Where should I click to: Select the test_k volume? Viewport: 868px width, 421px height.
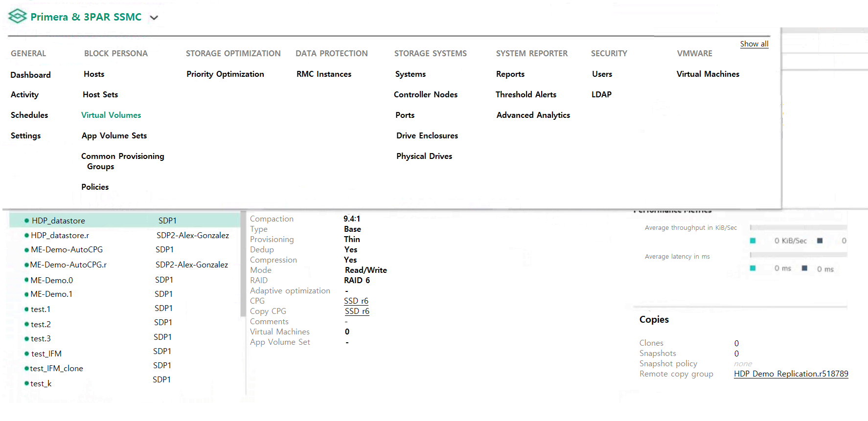(x=41, y=384)
